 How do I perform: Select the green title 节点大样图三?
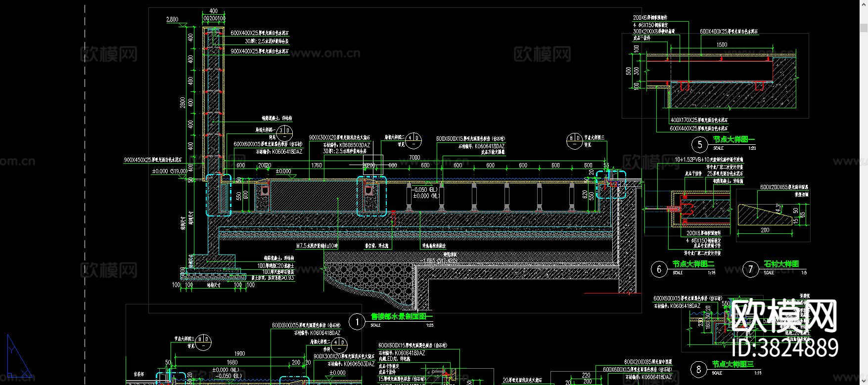click(x=732, y=364)
